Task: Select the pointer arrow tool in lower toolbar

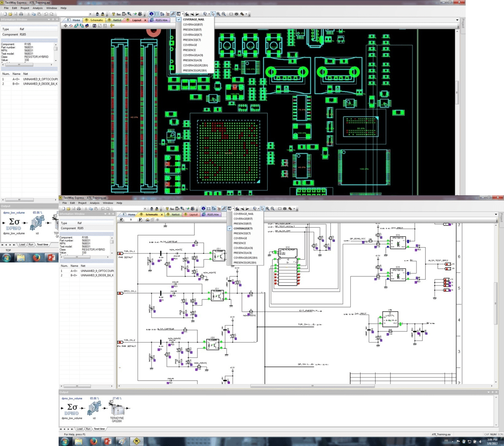Action: point(262,209)
